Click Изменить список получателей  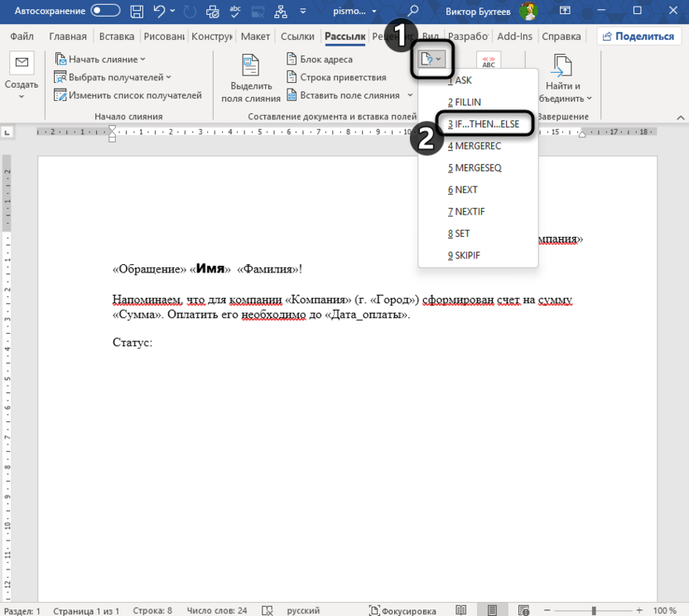(x=128, y=95)
